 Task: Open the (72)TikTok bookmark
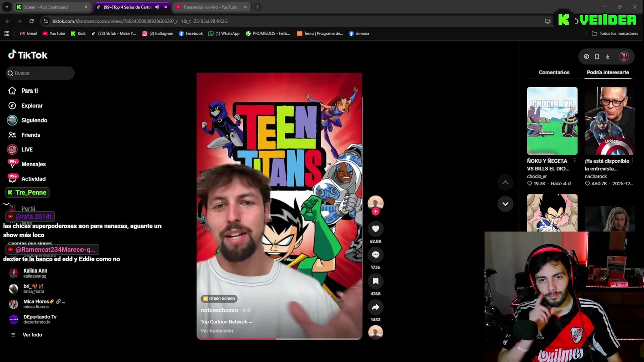(x=114, y=34)
